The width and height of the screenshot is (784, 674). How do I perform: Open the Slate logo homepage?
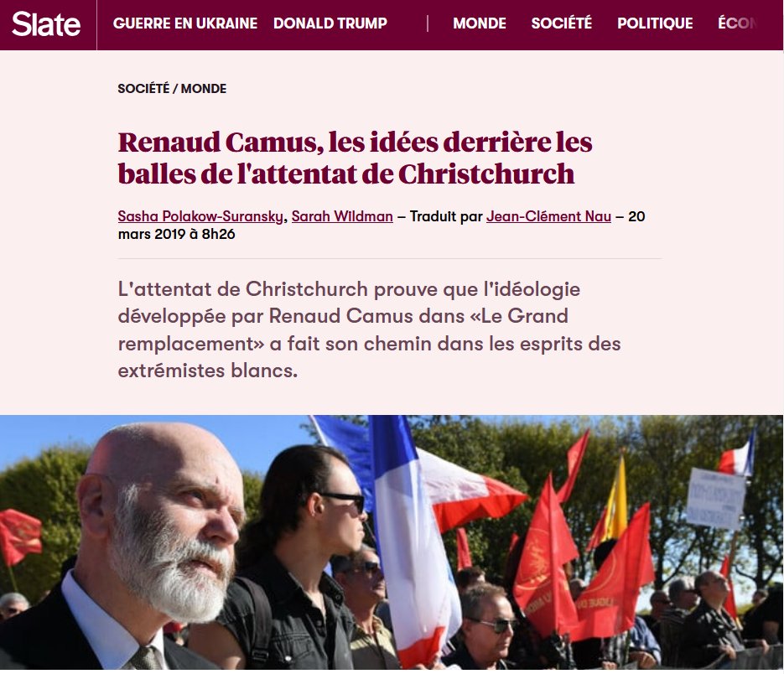[x=46, y=24]
